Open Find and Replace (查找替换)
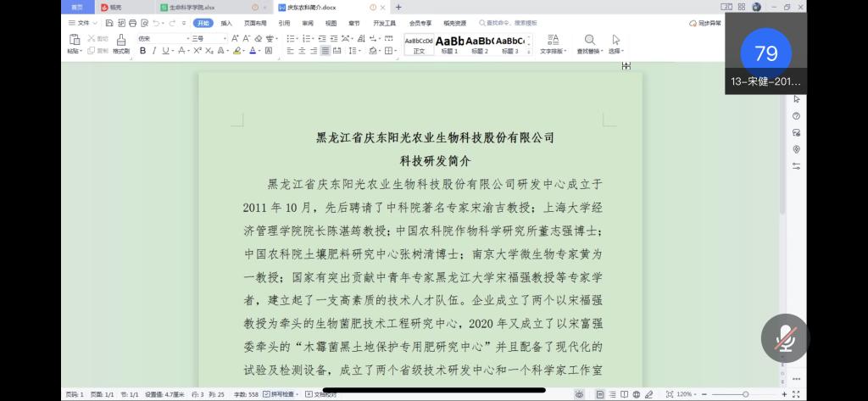868x401 pixels. coord(588,44)
